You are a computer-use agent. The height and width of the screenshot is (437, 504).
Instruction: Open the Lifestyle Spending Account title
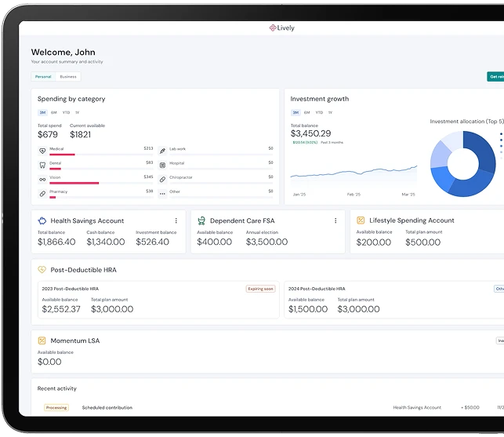[x=412, y=220]
